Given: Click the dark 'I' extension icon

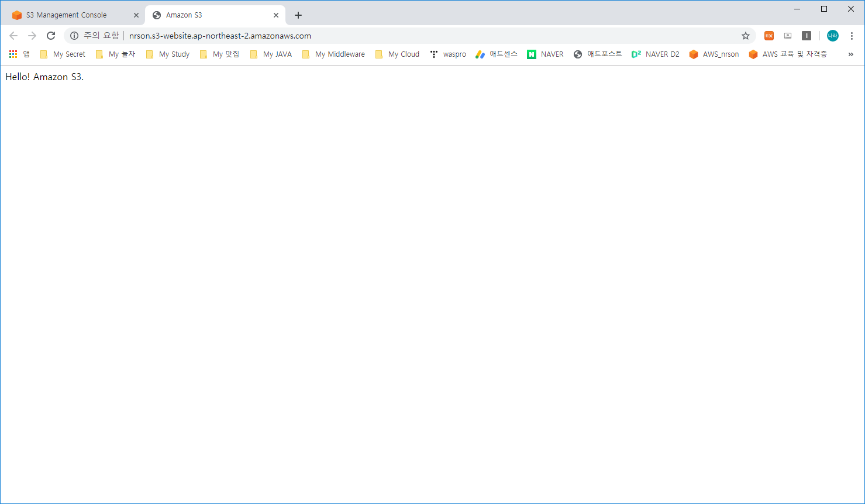Looking at the screenshot, I should (x=807, y=36).
